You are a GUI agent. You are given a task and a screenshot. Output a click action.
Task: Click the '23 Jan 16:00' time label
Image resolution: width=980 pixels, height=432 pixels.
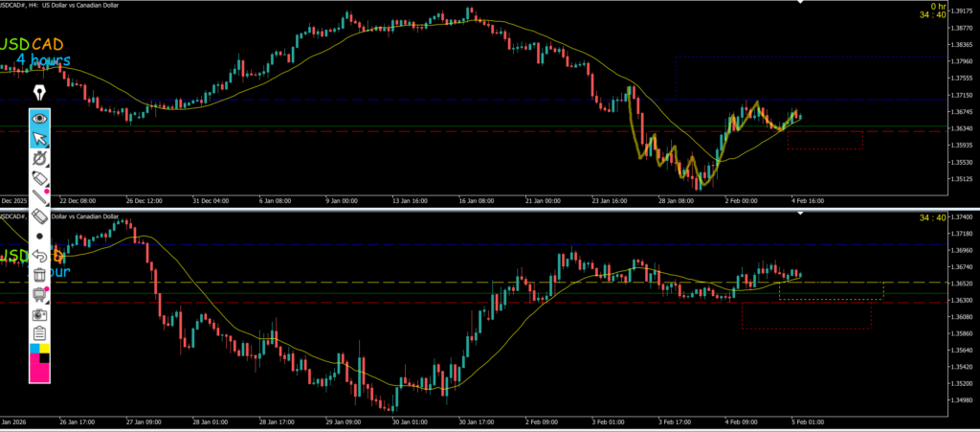[610, 201]
